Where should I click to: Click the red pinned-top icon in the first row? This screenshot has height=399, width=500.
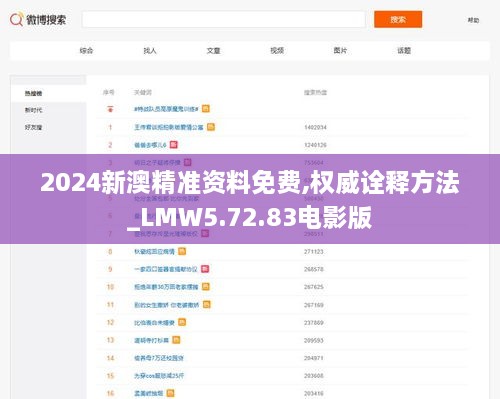(110, 109)
